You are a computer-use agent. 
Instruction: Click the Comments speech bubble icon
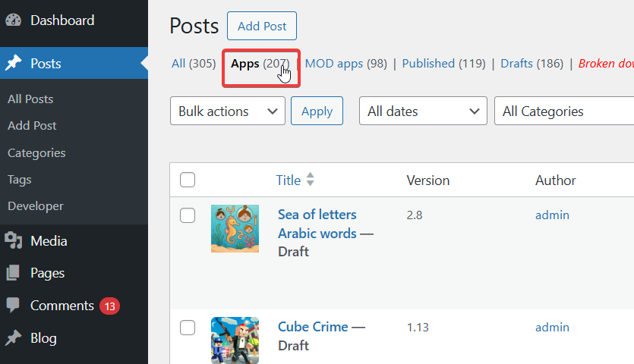tap(14, 306)
